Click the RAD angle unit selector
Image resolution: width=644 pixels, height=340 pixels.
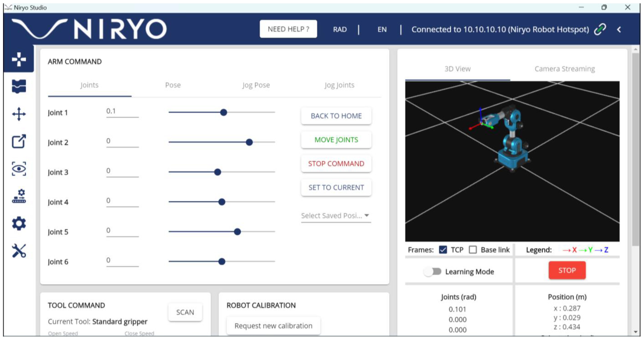340,29
